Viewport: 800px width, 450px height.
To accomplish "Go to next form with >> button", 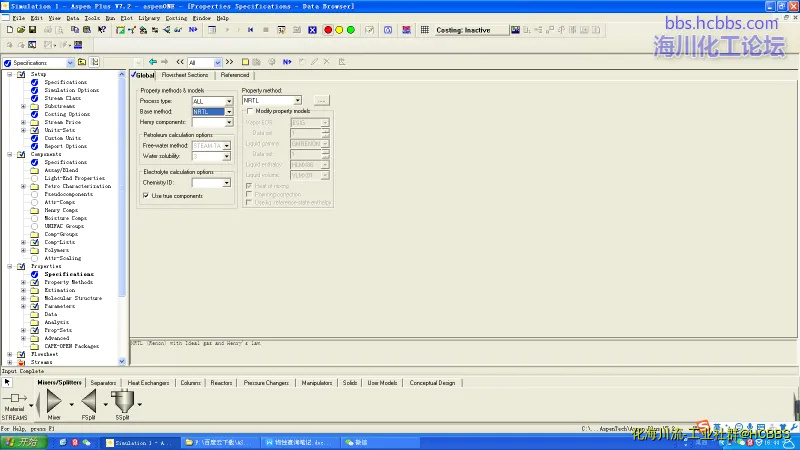I will (x=230, y=62).
